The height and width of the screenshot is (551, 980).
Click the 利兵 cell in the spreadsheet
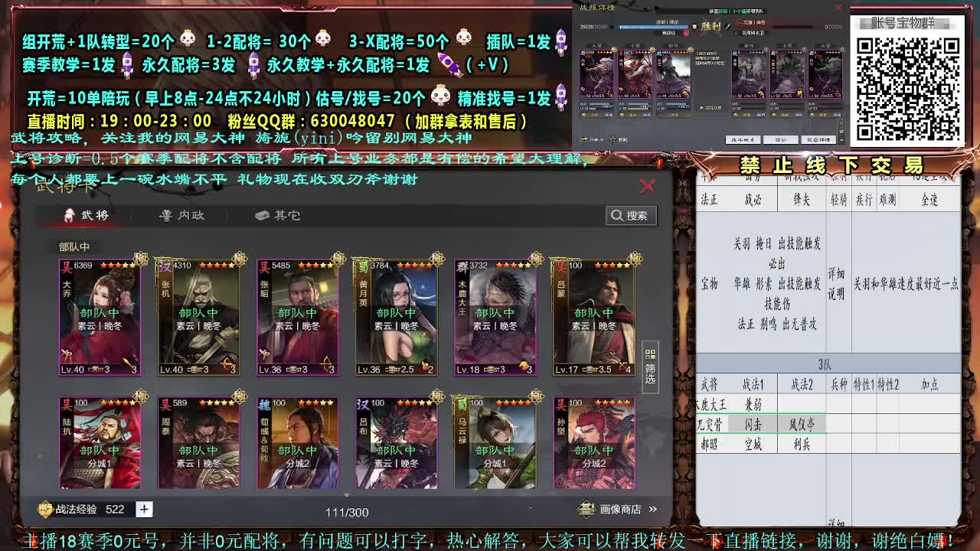[801, 444]
